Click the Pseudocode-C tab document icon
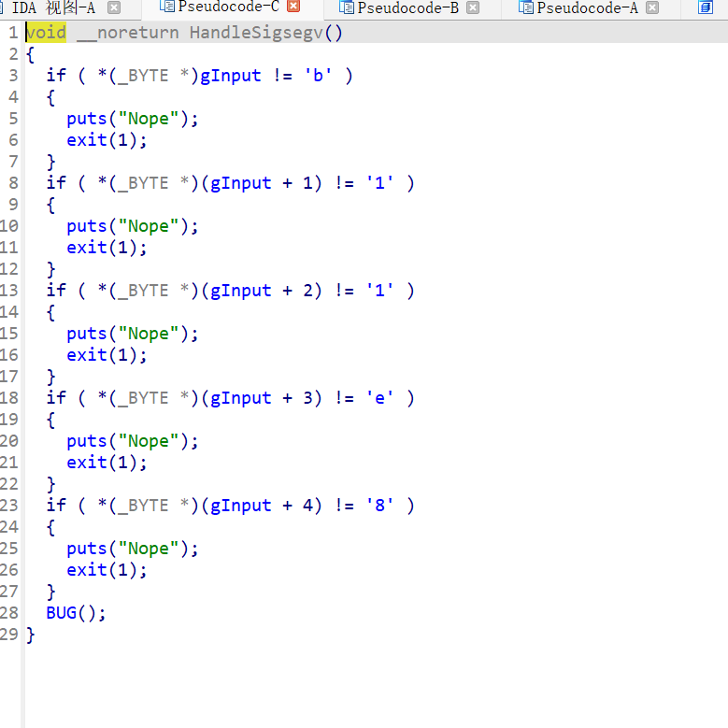 click(167, 6)
